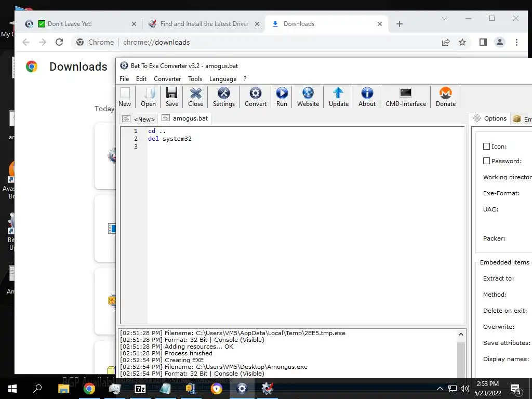Click the 'Process finished' log line
This screenshot has width=532, height=399.
pos(166,353)
